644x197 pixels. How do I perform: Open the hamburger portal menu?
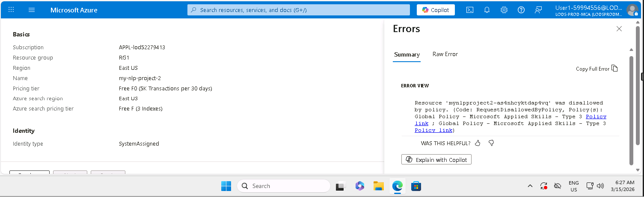[x=32, y=10]
